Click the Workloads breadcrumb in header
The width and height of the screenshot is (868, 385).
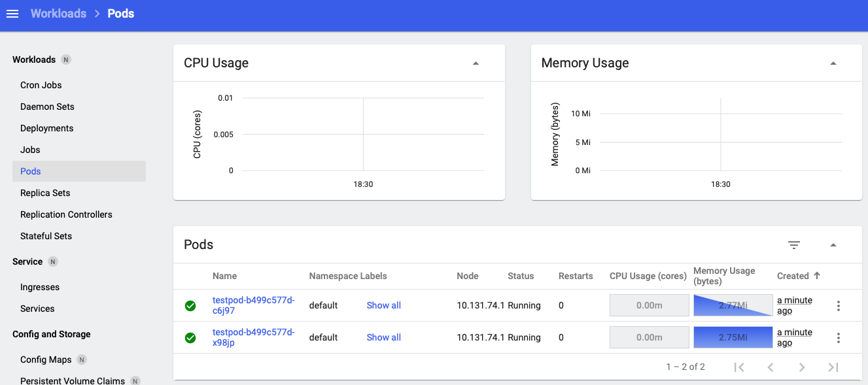tap(58, 14)
